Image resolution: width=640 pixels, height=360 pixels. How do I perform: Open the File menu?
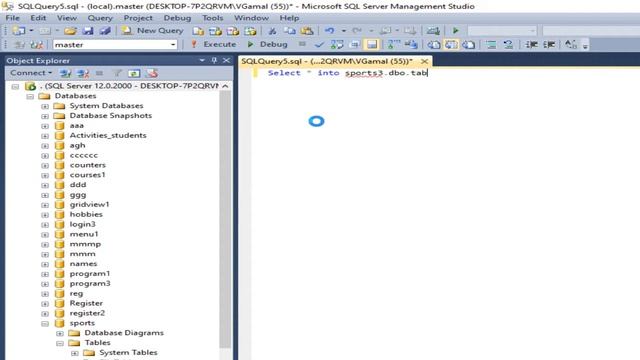click(13, 18)
